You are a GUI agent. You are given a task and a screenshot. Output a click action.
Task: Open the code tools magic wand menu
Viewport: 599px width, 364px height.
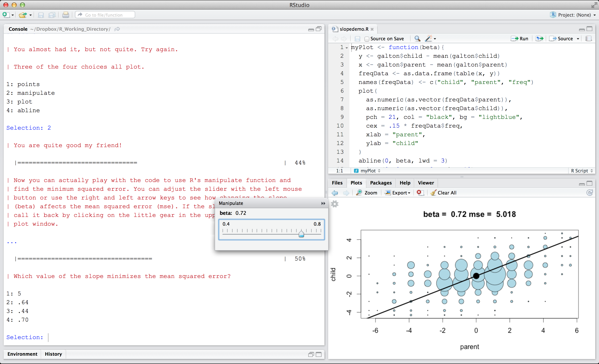click(x=430, y=38)
